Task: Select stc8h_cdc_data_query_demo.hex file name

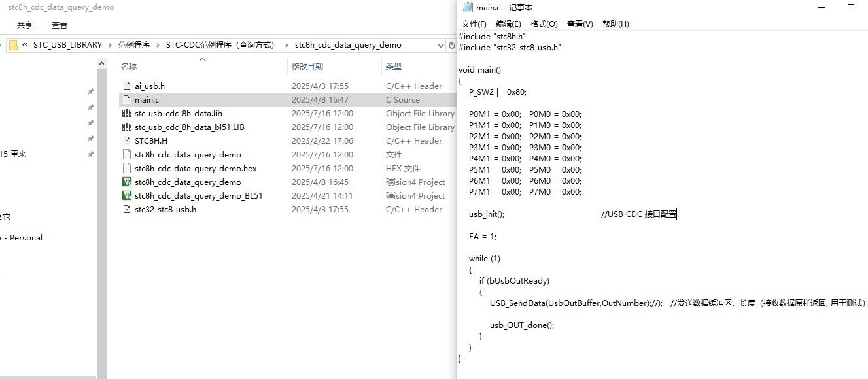Action: pyautogui.click(x=196, y=168)
